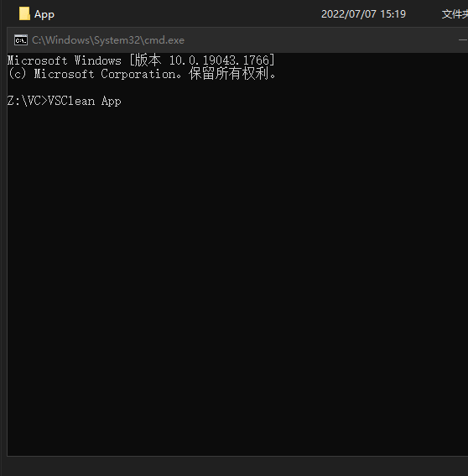
Task: Click the App argument after VSClean
Action: tap(111, 101)
